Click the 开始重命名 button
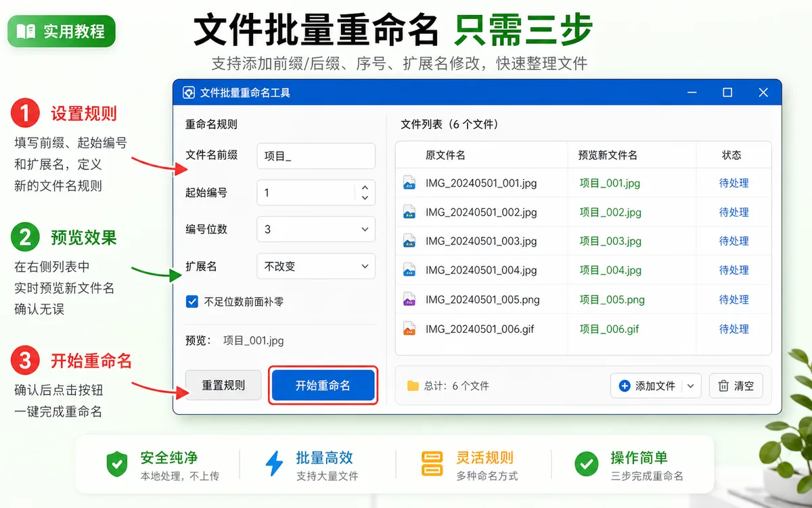 pyautogui.click(x=323, y=386)
